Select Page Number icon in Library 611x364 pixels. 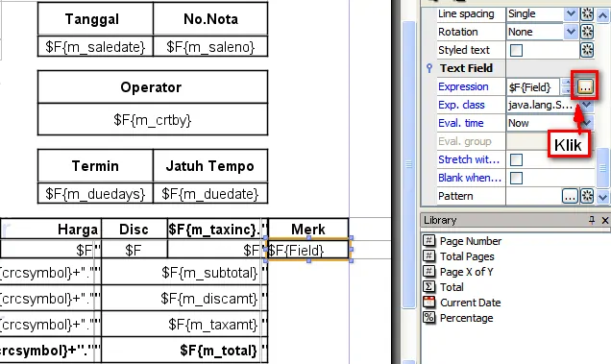[428, 240]
